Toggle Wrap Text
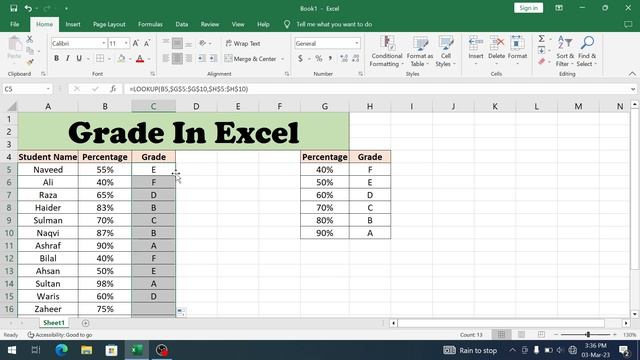The height and width of the screenshot is (360, 640). pyautogui.click(x=242, y=43)
